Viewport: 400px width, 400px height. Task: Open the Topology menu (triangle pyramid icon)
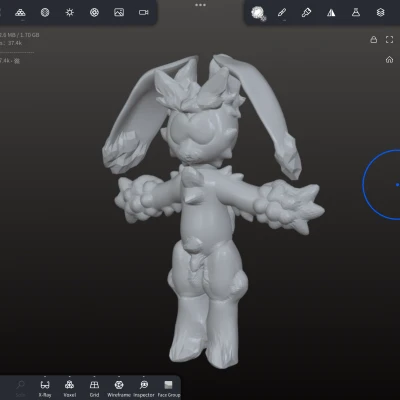click(20, 13)
